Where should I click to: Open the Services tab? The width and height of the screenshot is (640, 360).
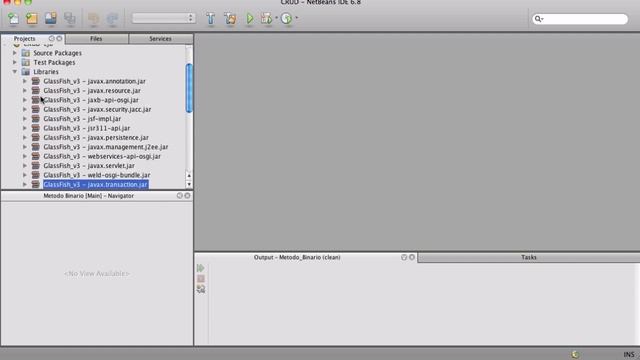click(160, 39)
